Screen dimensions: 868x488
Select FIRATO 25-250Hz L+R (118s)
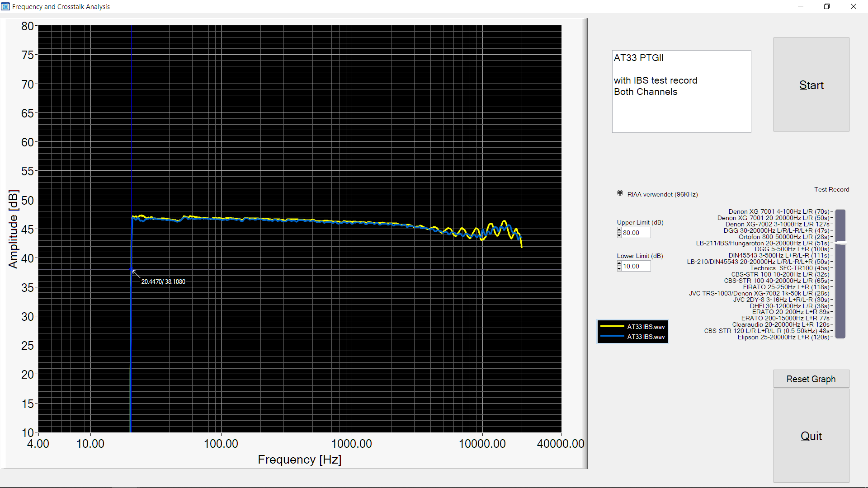pyautogui.click(x=787, y=287)
